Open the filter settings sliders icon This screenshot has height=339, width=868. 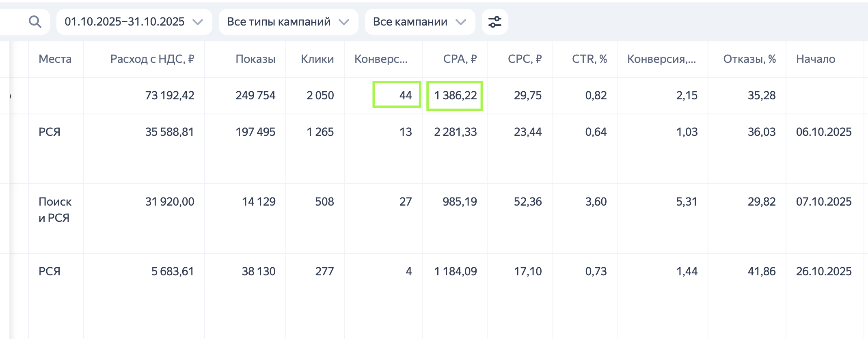(x=494, y=22)
